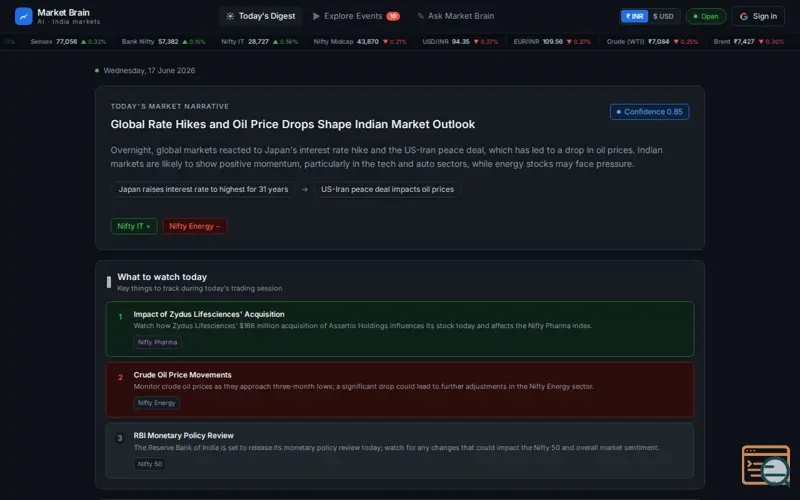Click the market narrative headline
The height and width of the screenshot is (500, 800).
292,124
